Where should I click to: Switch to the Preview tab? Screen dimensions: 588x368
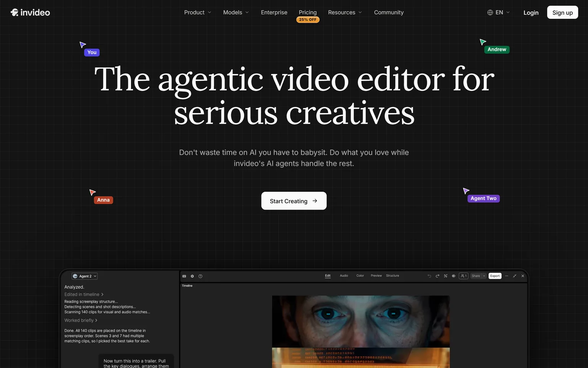376,276
